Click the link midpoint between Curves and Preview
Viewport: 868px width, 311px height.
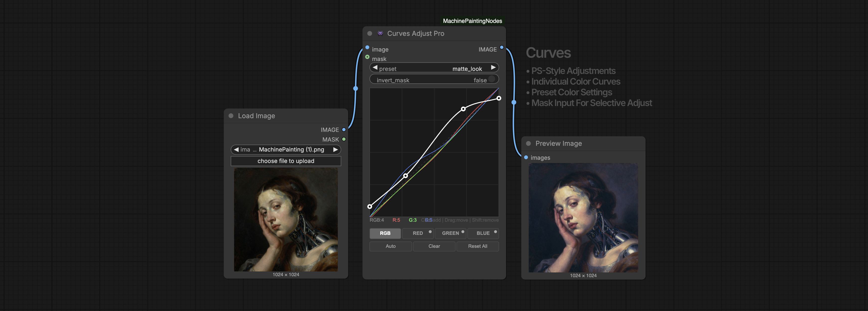pos(514,102)
